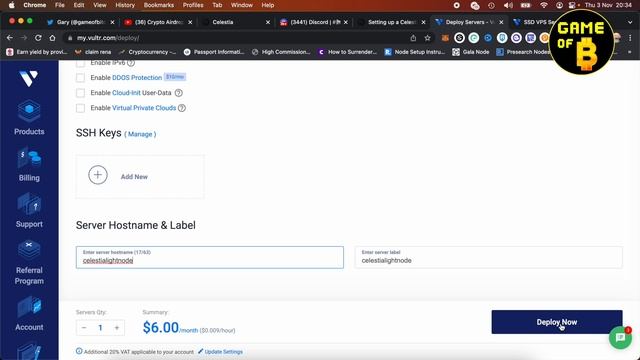
Task: Open Support in the sidebar
Action: tap(29, 211)
